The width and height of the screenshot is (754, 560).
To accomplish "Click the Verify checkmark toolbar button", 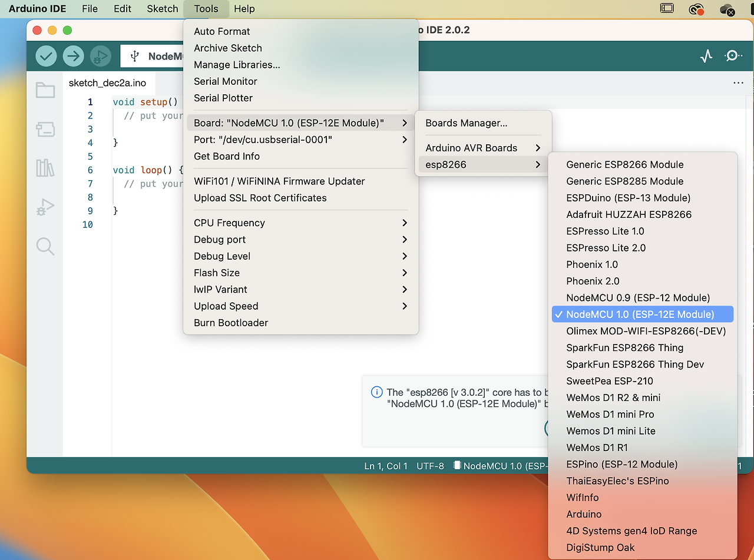I will coord(46,56).
